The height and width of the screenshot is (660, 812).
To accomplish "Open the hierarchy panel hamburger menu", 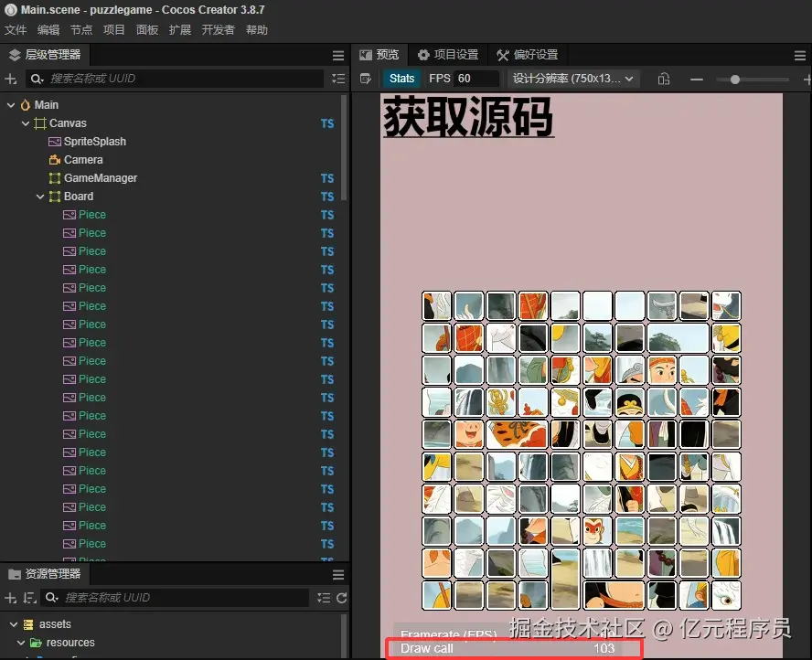I will [x=338, y=56].
